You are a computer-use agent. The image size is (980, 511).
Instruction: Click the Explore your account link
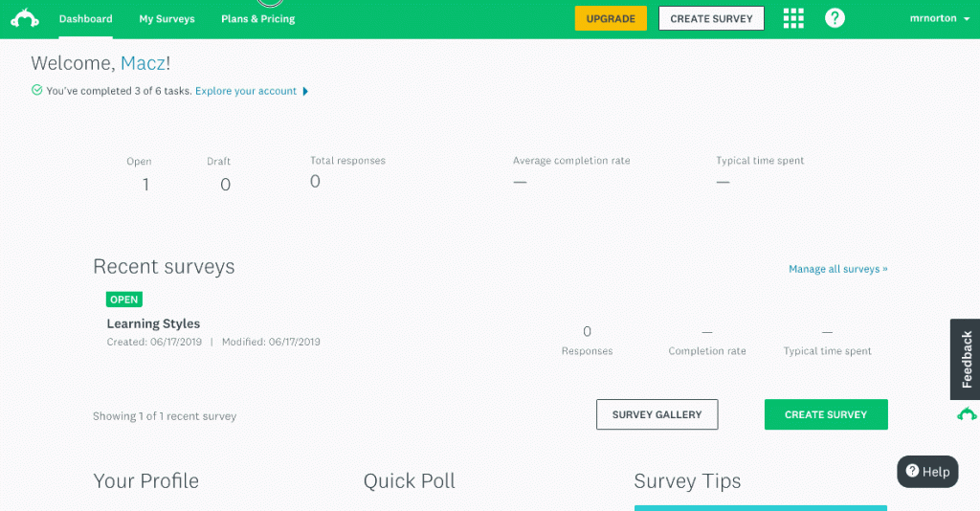(x=246, y=91)
